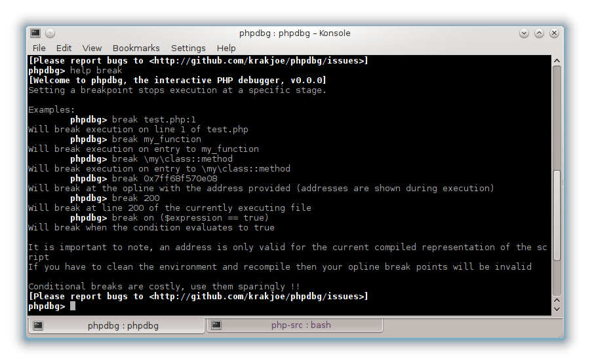This screenshot has width=590, height=364.
Task: Open the File menu
Action: point(39,48)
